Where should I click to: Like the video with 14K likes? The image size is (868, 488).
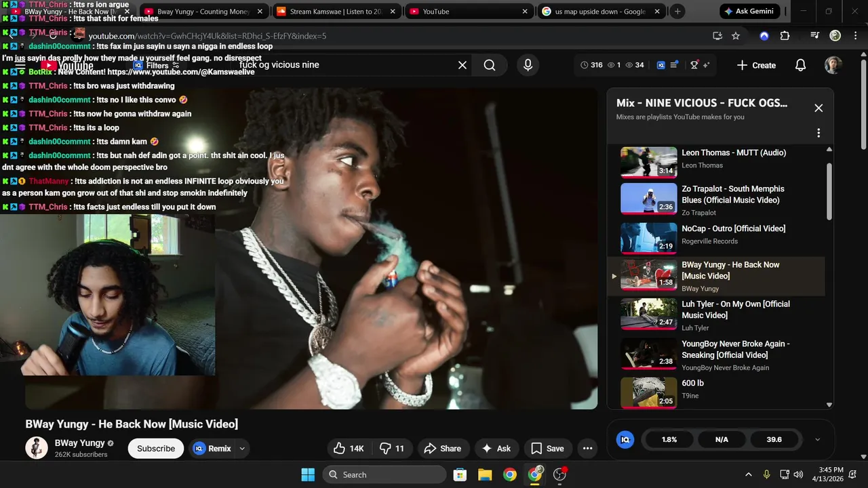349,448
